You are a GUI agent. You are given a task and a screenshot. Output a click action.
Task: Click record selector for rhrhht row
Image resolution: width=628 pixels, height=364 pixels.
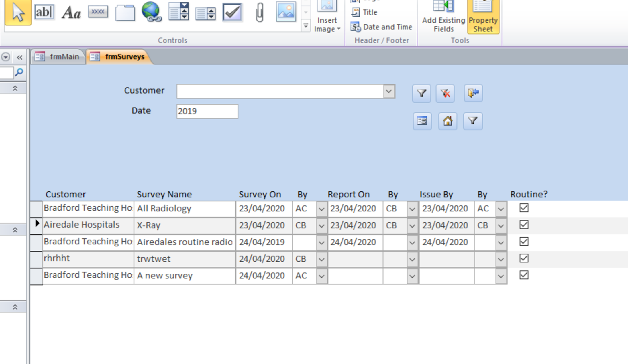coord(36,259)
